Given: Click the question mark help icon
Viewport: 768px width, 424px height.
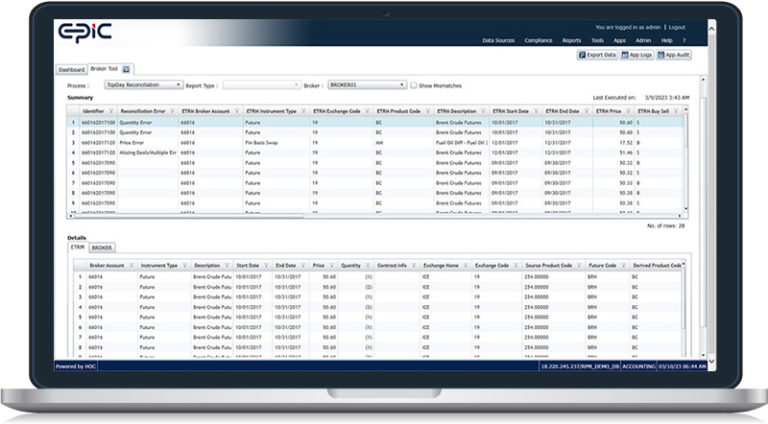Looking at the screenshot, I should [x=683, y=40].
